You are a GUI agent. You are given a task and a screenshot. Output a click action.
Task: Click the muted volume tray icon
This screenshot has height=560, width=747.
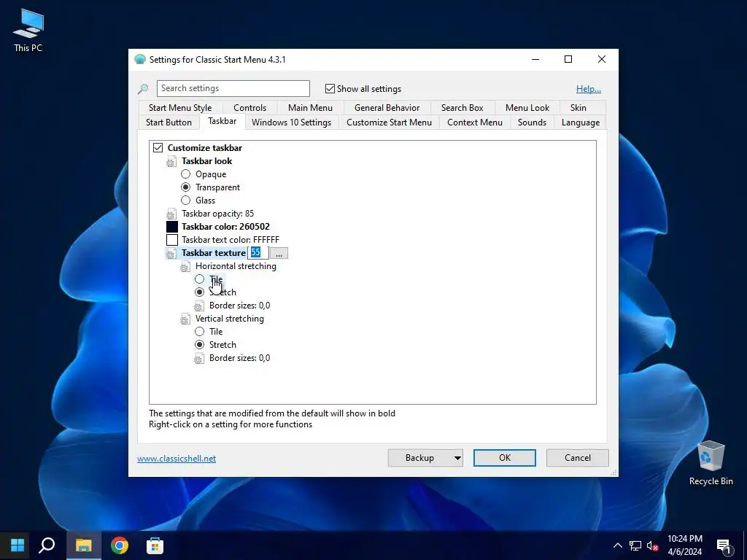point(652,545)
